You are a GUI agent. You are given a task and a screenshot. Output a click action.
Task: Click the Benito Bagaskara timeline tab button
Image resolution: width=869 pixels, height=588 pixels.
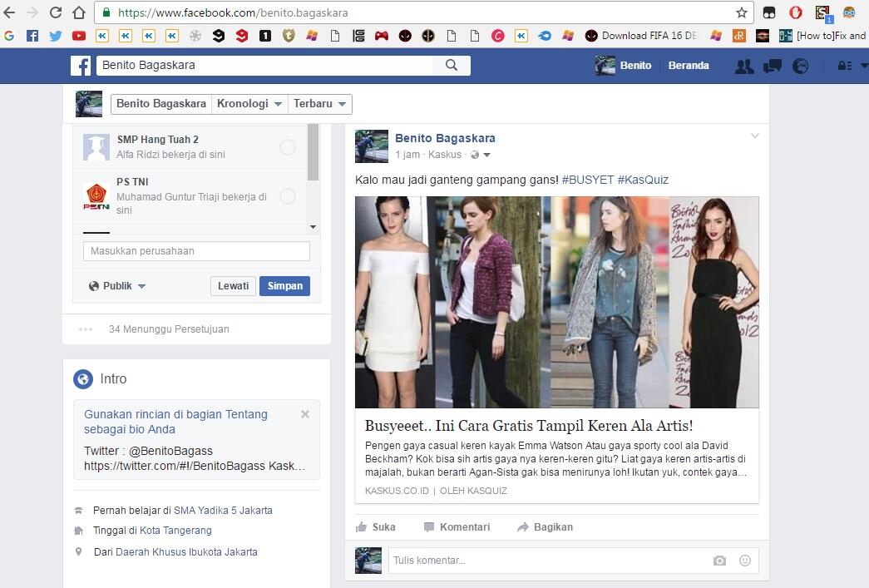pyautogui.click(x=161, y=104)
